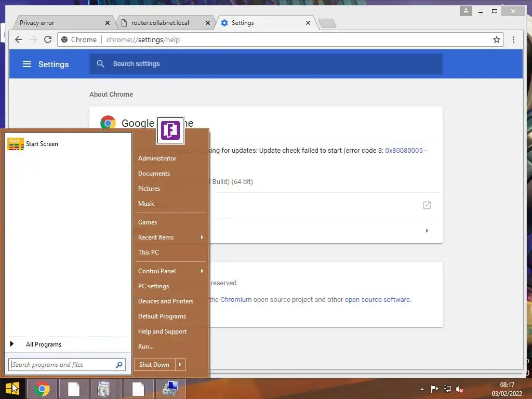The height and width of the screenshot is (399, 532).
Task: Open the computer toolbox icon on the taskbar
Action: pyautogui.click(x=170, y=389)
